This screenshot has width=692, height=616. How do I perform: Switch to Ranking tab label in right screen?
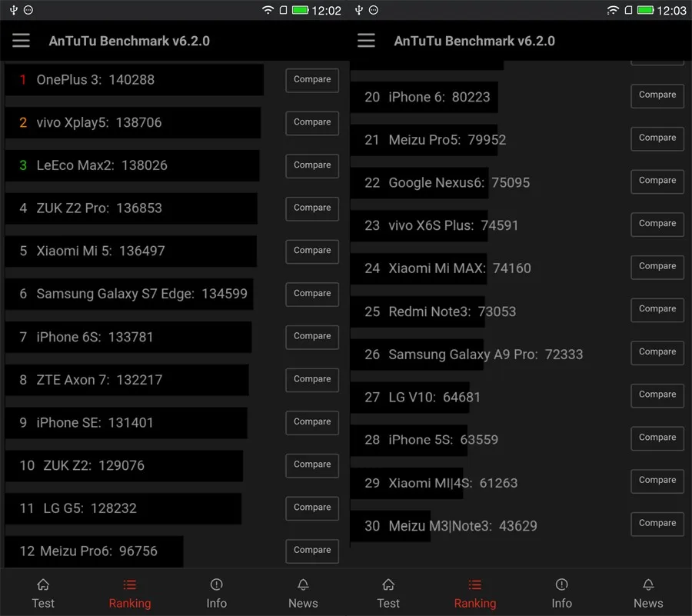click(x=475, y=604)
